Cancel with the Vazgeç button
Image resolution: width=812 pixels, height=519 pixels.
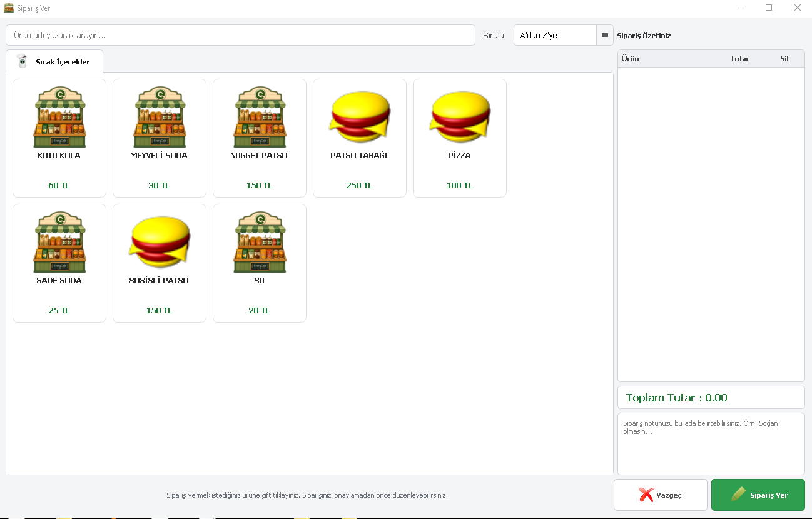pyautogui.click(x=661, y=495)
